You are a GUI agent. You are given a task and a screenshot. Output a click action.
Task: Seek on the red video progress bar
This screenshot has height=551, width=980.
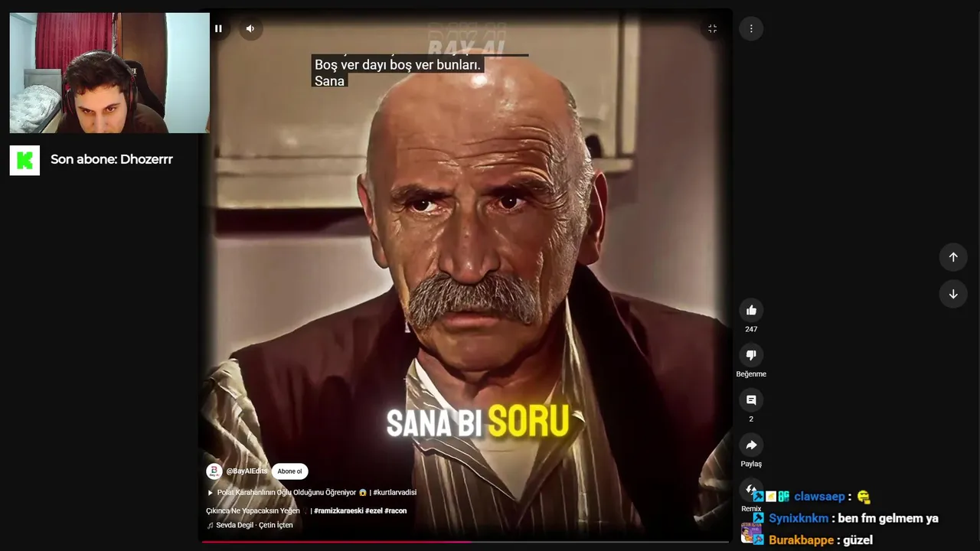465,542
